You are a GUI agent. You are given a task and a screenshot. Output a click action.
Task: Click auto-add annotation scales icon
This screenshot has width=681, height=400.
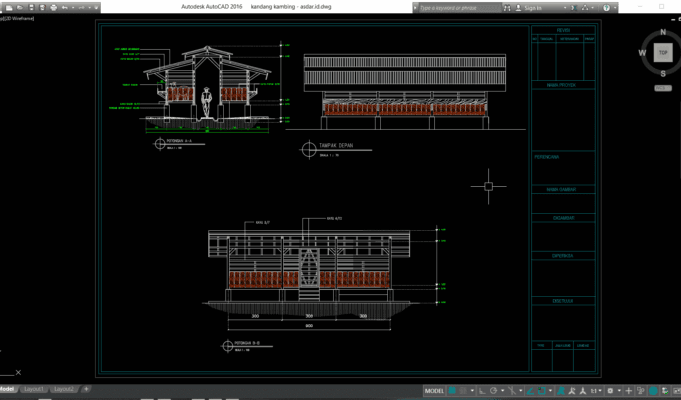[x=572, y=391]
